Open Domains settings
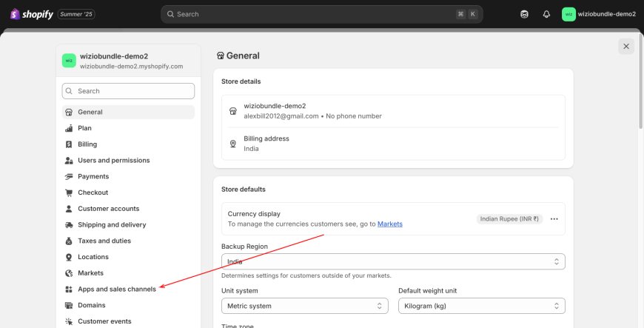Screen dimensions: 644x328 128,305
